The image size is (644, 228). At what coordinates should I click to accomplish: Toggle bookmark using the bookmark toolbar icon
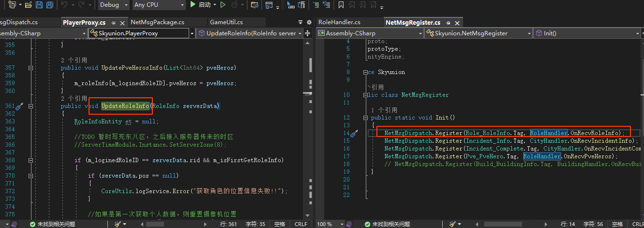click(341, 5)
